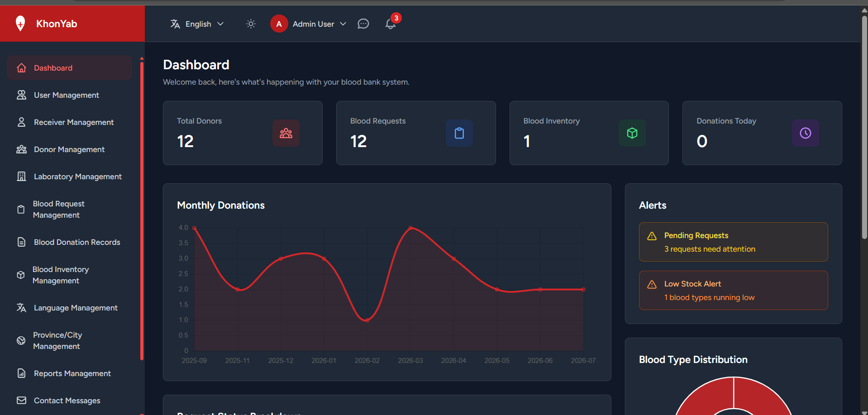Viewport: 868px width, 415px height.
Task: Click the Admin User avatar circle
Action: (x=279, y=24)
